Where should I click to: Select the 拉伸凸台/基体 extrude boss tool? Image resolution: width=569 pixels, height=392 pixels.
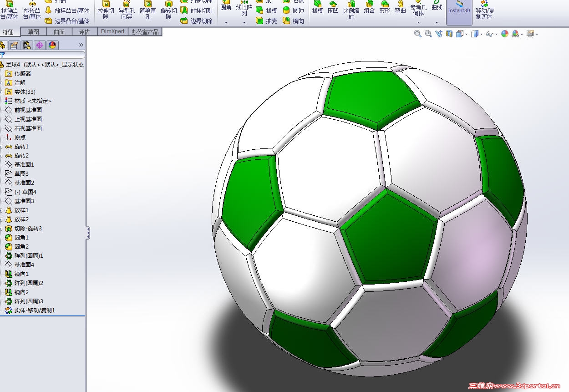point(9,10)
